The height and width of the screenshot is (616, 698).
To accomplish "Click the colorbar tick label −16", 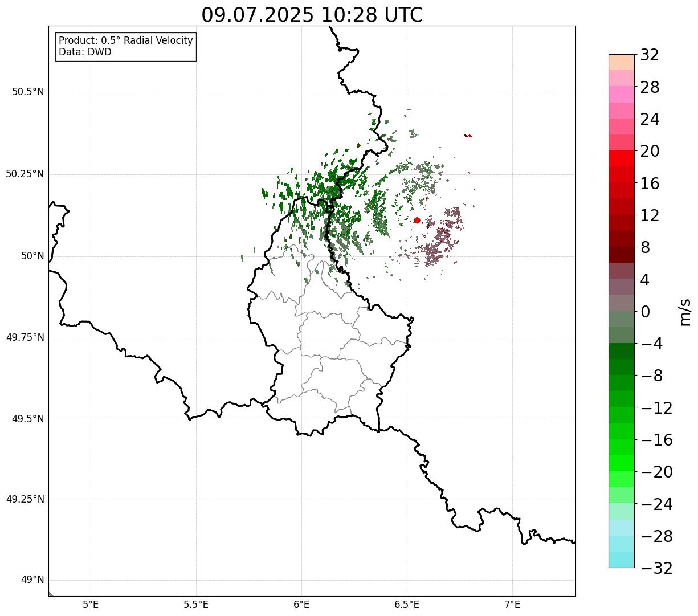I will tap(656, 440).
